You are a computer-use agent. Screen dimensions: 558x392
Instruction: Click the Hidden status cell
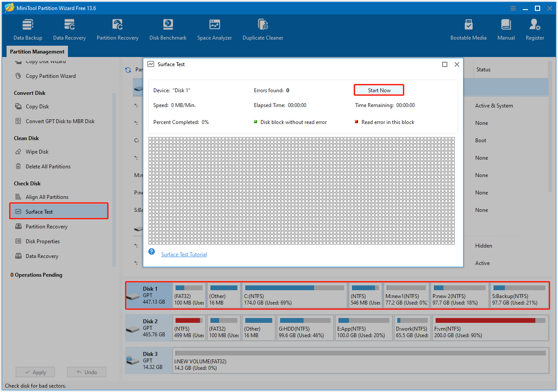(x=484, y=246)
